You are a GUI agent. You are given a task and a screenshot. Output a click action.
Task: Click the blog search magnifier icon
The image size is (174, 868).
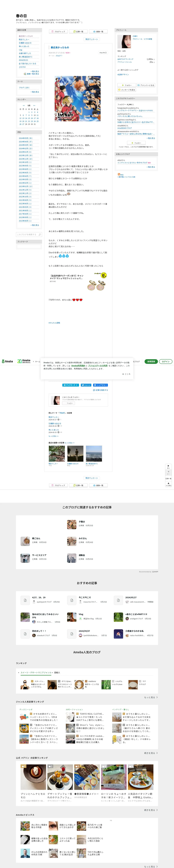40,235
